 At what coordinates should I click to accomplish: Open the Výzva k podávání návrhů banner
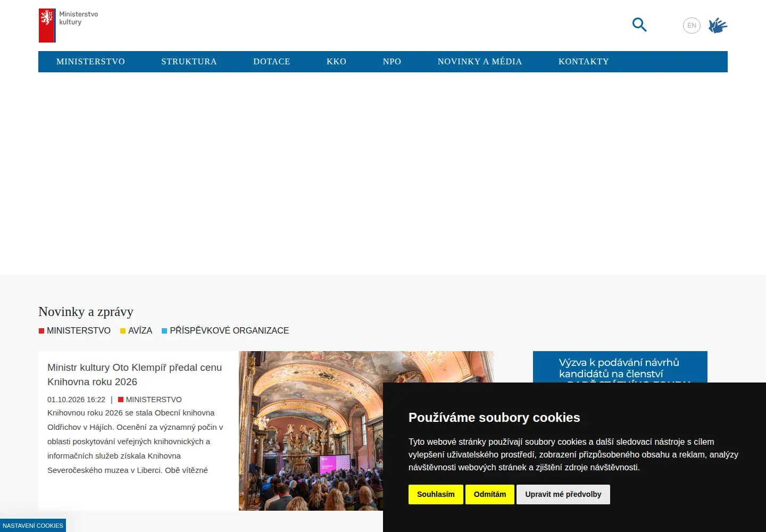click(620, 367)
